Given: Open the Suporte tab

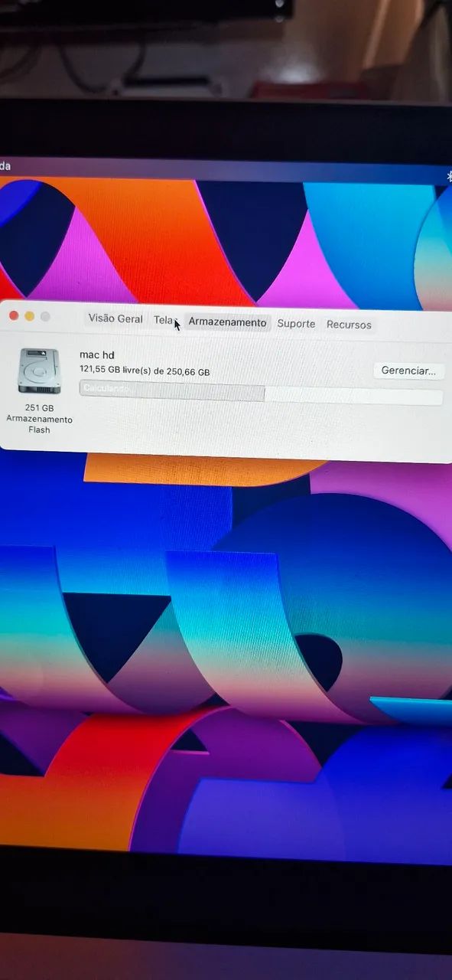Looking at the screenshot, I should click(x=296, y=324).
